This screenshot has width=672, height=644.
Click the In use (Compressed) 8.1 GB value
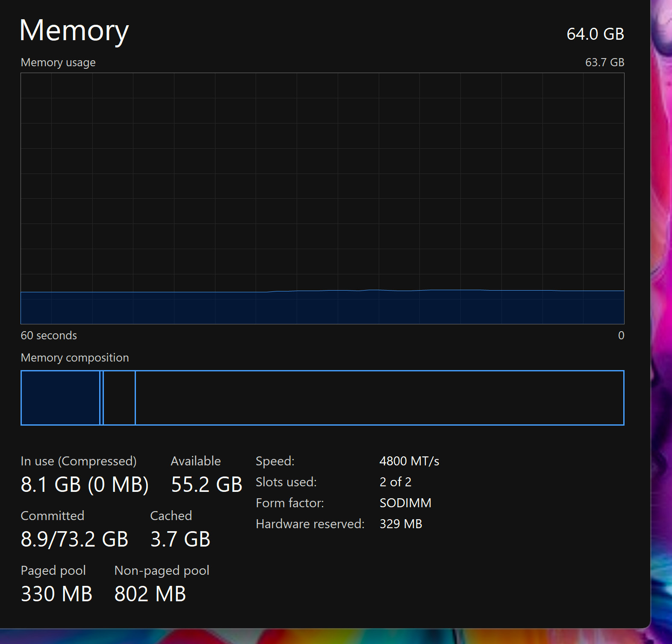[x=85, y=485]
